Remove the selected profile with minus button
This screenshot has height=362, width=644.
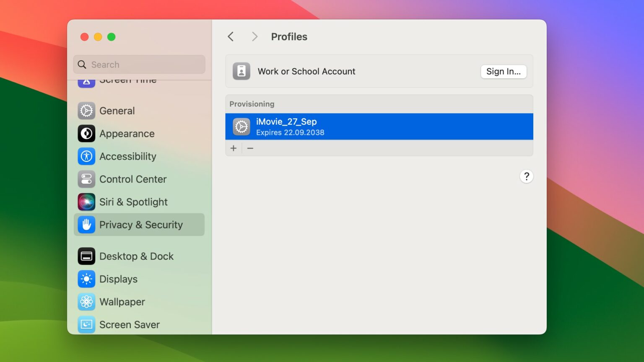[250, 148]
